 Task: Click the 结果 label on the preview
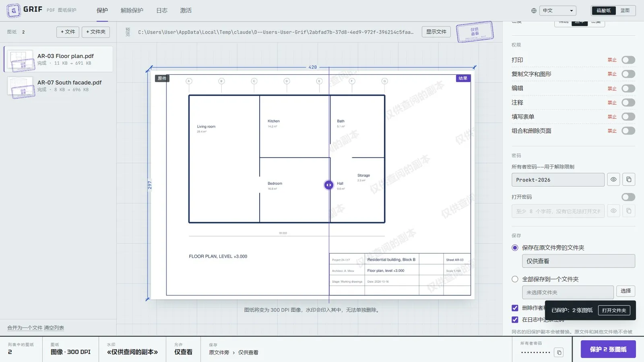pyautogui.click(x=463, y=78)
